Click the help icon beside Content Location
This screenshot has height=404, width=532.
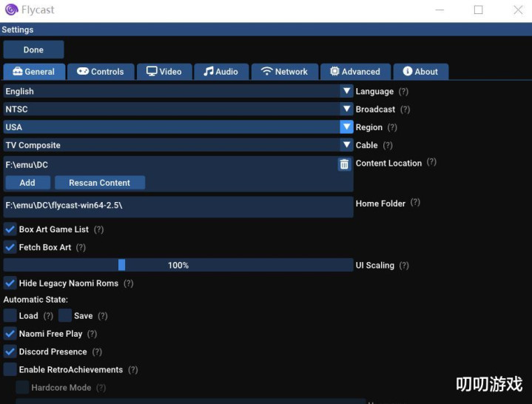pos(431,163)
